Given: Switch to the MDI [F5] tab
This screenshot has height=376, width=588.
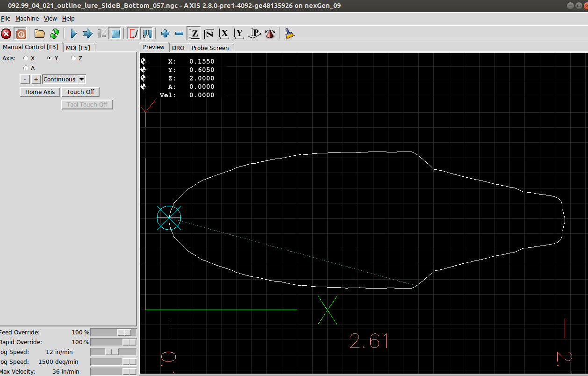Looking at the screenshot, I should (78, 48).
